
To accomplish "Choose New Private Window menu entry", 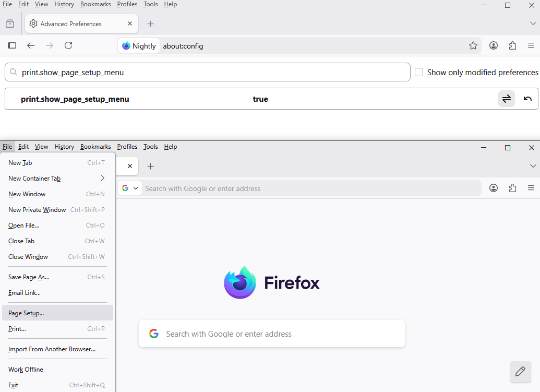I will click(x=57, y=210).
